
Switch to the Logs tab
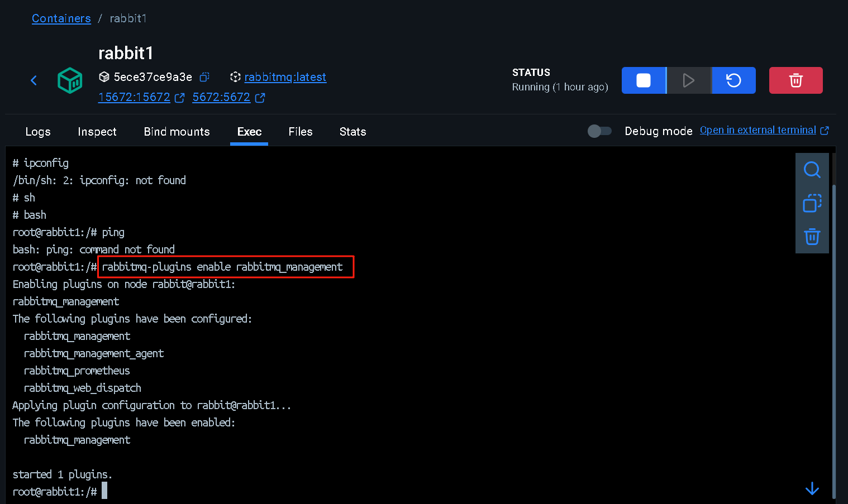pyautogui.click(x=38, y=132)
